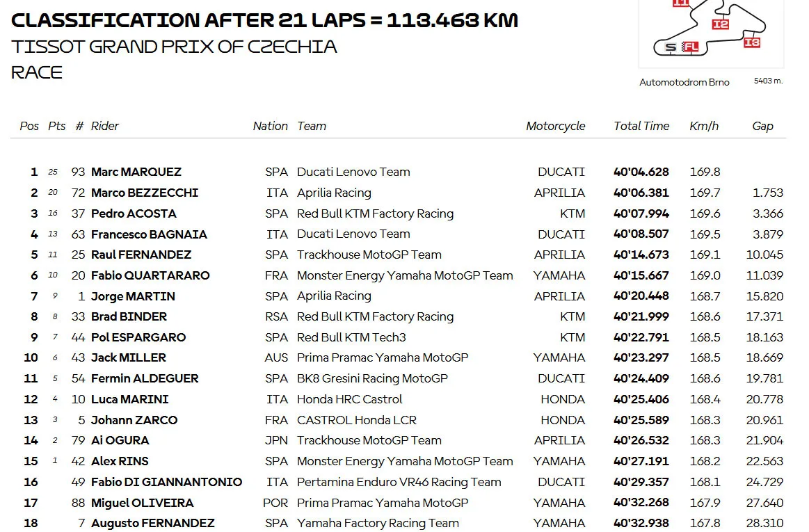Click Red Bull KTM Tech3 team name
This screenshot has width=809, height=532.
tap(351, 337)
